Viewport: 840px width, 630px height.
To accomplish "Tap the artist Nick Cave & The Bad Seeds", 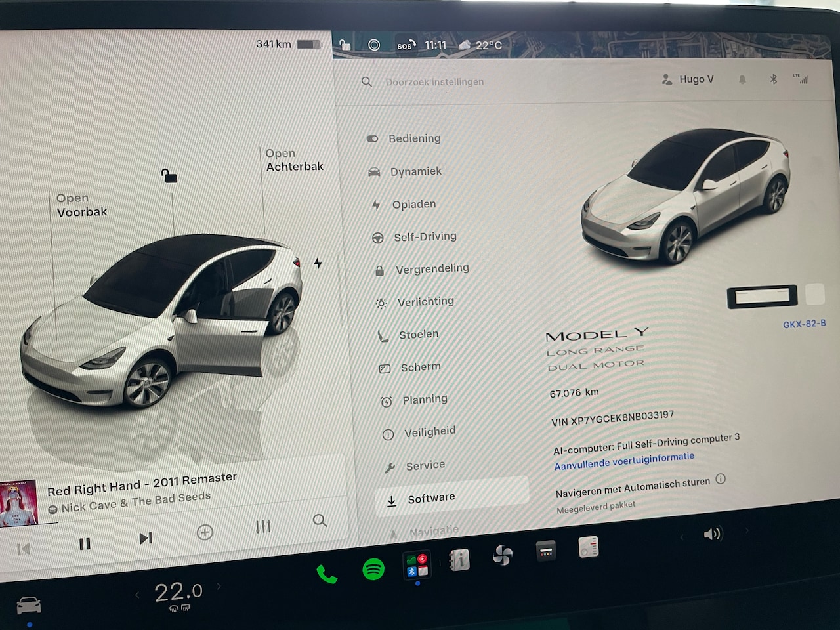I will [x=136, y=502].
